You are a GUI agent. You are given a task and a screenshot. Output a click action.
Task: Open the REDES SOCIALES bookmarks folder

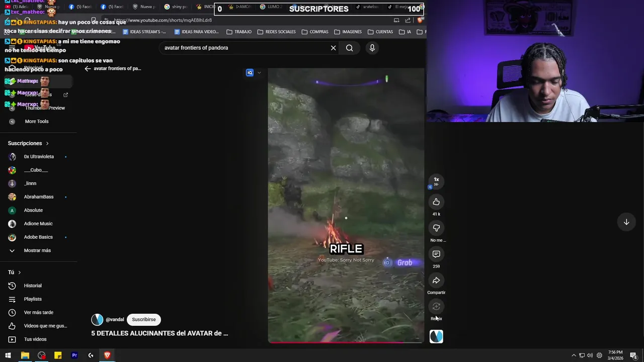276,32
